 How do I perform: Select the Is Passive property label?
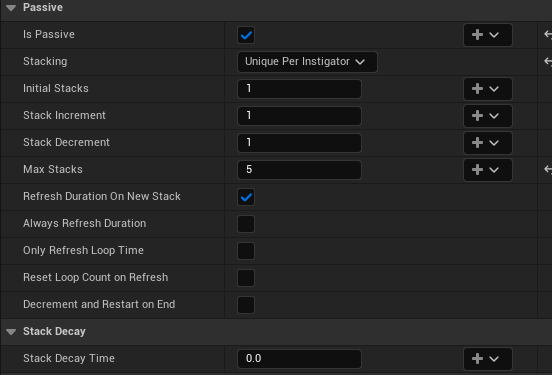tap(49, 34)
